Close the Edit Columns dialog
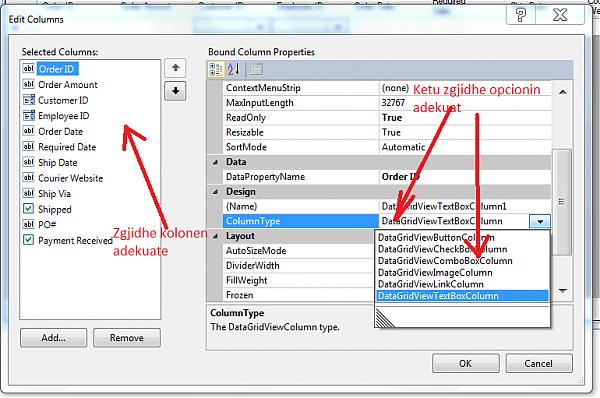 [560, 15]
